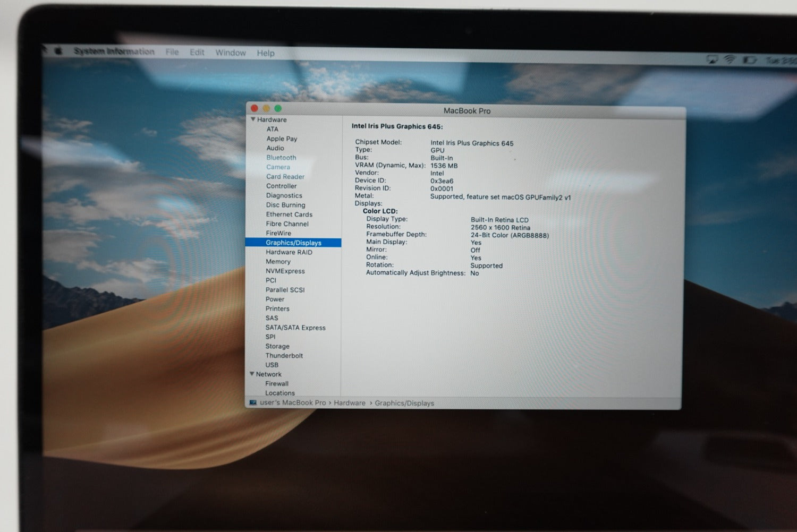
Task: Select Memory in the sidebar
Action: (x=278, y=262)
